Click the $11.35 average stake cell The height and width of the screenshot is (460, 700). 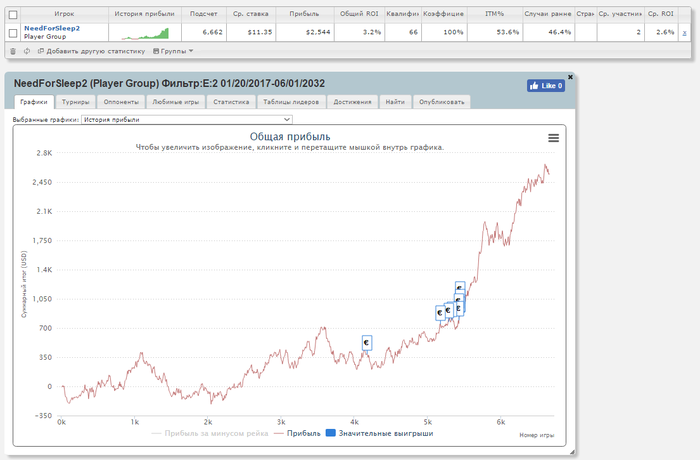pyautogui.click(x=250, y=33)
